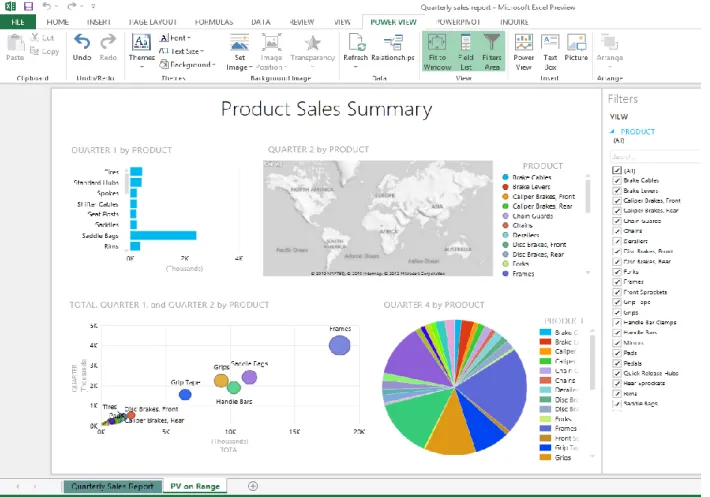Select the PV on Range sheet tab
This screenshot has height=497, width=710.
(195, 486)
